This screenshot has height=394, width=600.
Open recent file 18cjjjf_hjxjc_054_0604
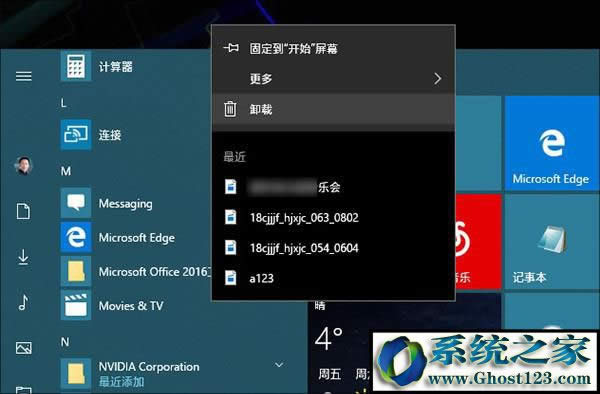[333, 248]
